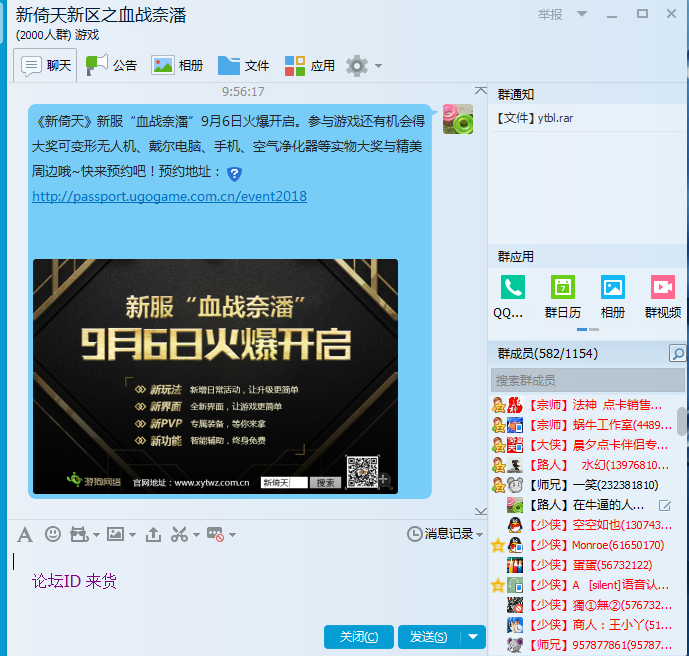The height and width of the screenshot is (656, 689).
Task: Open the passport.ugogame.com.cn event link
Action: click(x=169, y=196)
